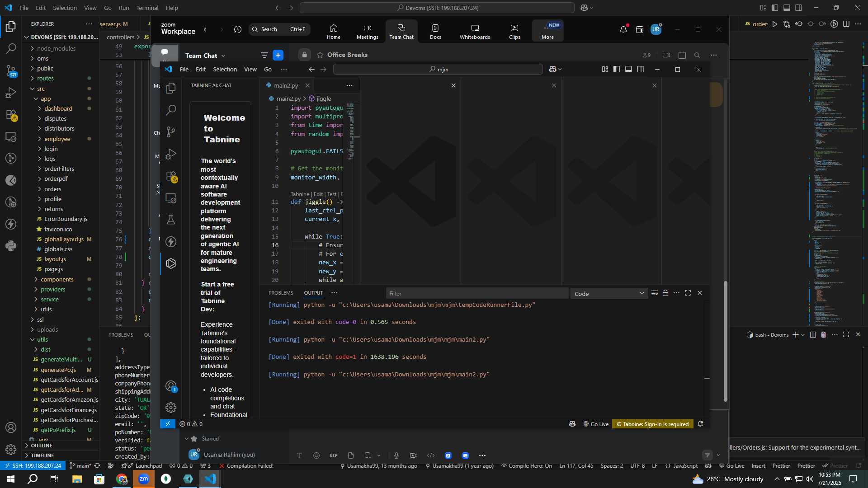
Task: Open Testing flask icon in inner activity bar
Action: click(x=171, y=220)
